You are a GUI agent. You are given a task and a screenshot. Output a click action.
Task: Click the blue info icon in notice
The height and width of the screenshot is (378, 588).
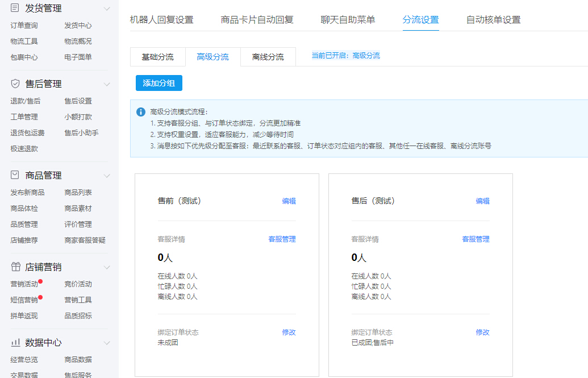click(x=141, y=112)
